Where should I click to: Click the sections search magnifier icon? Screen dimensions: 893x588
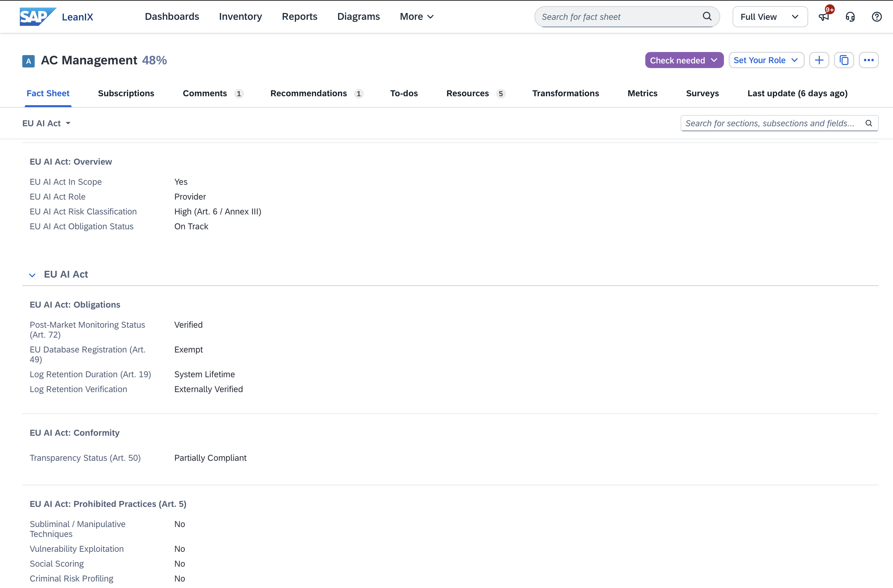click(869, 123)
